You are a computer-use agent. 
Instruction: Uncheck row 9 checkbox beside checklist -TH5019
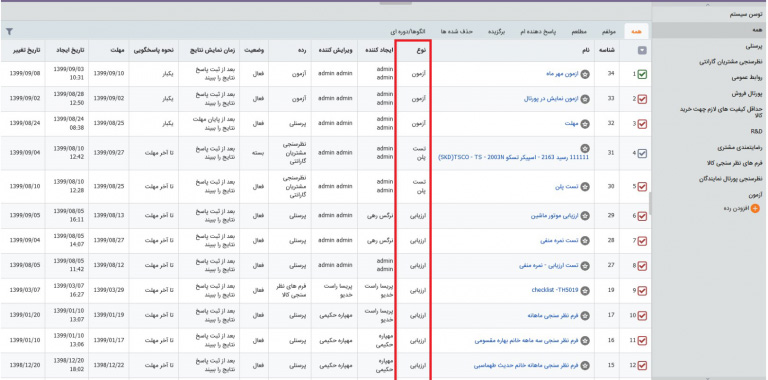click(642, 290)
